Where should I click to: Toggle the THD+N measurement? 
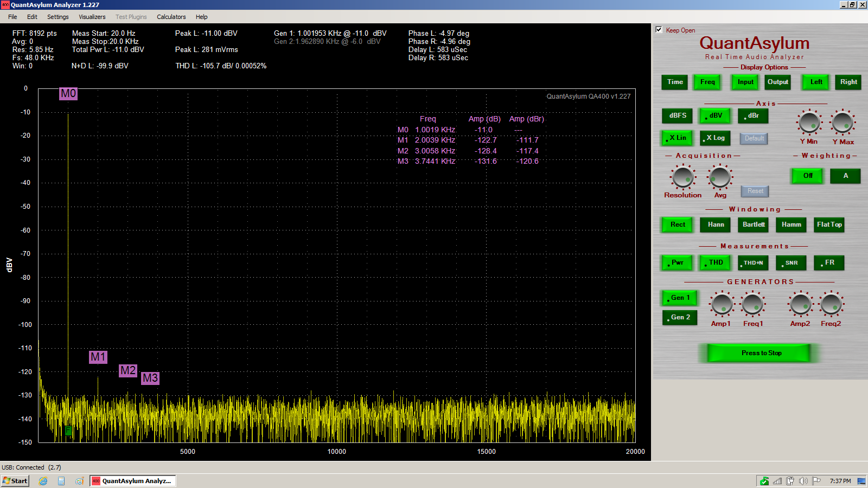[x=753, y=262]
